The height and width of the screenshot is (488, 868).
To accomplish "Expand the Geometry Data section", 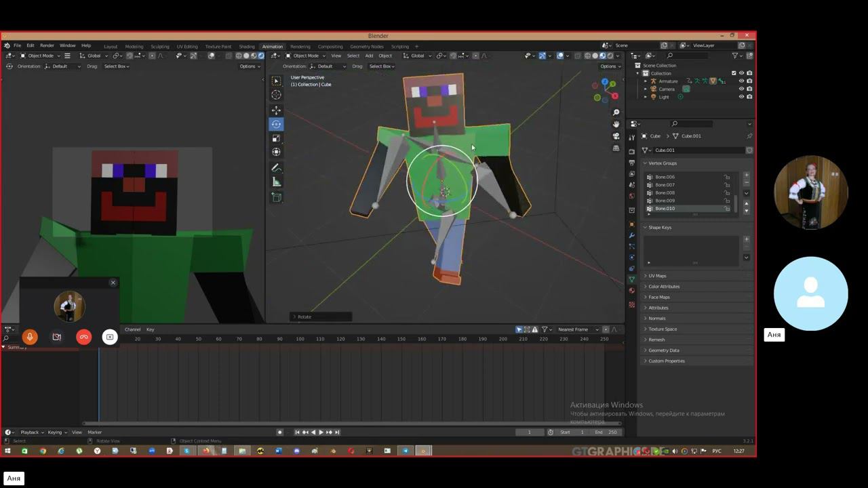I will tap(663, 350).
